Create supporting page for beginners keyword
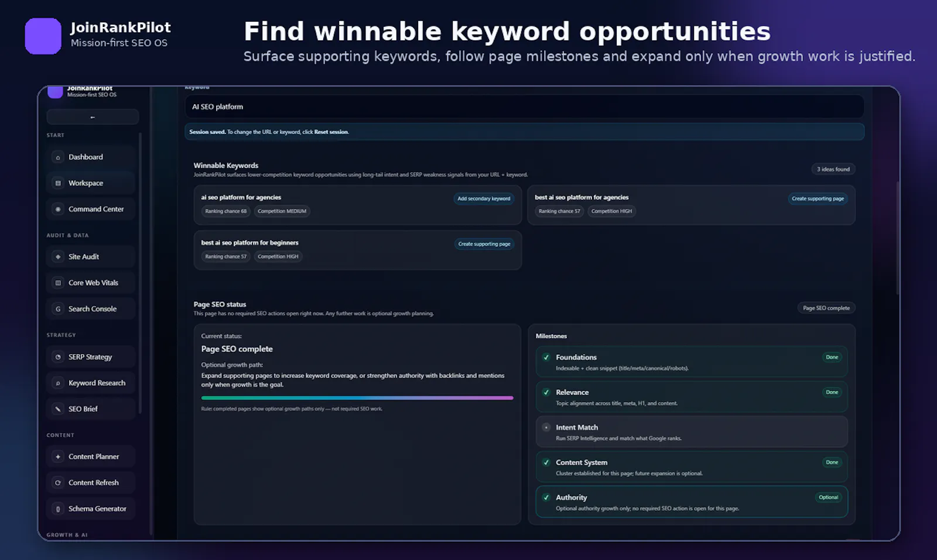The width and height of the screenshot is (937, 560). click(x=484, y=244)
